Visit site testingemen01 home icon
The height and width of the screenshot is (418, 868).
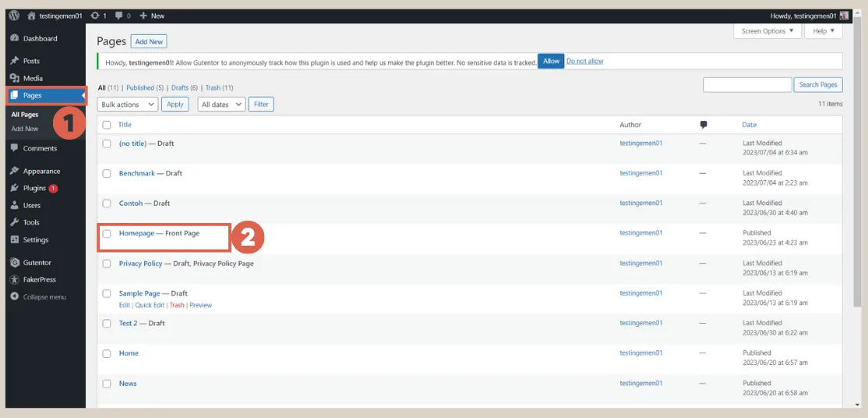[x=32, y=16]
